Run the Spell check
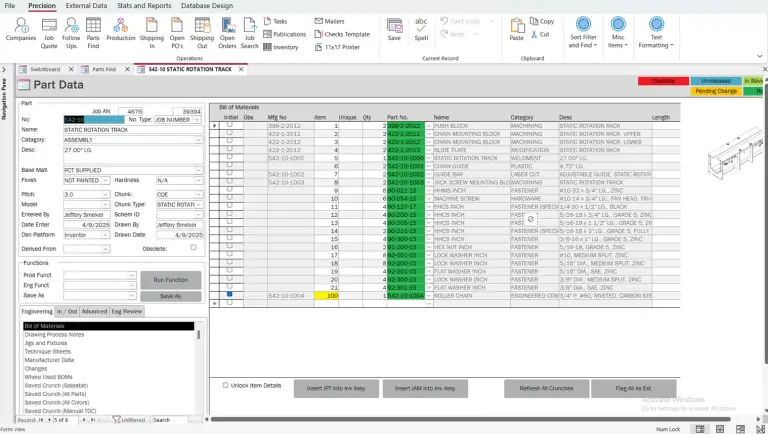 pyautogui.click(x=421, y=29)
